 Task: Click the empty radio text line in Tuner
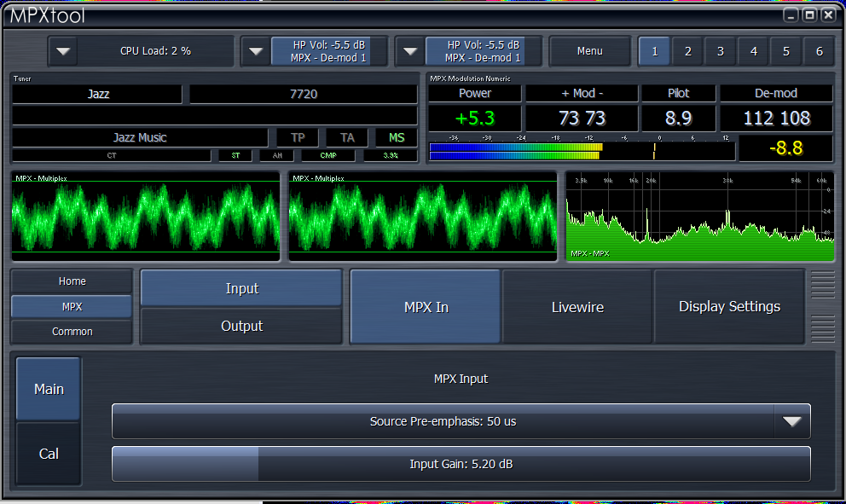tap(215, 115)
